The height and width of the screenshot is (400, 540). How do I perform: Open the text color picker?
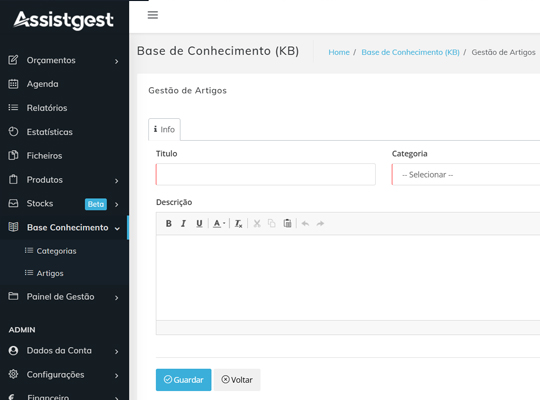(x=219, y=223)
